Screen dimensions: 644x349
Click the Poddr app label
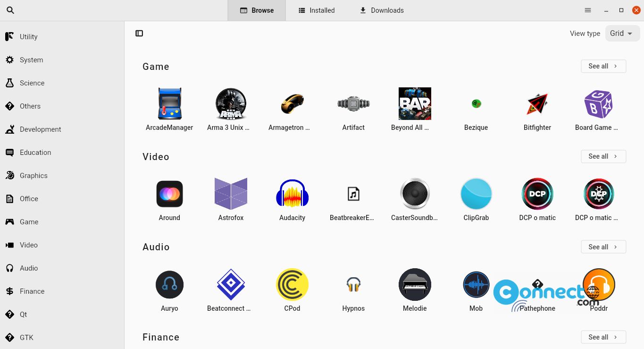(x=599, y=308)
